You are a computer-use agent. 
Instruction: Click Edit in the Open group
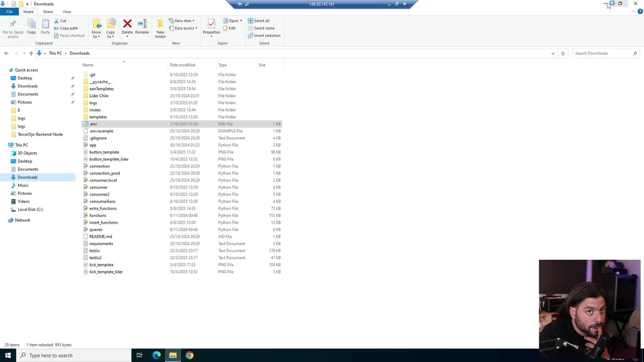pyautogui.click(x=229, y=28)
